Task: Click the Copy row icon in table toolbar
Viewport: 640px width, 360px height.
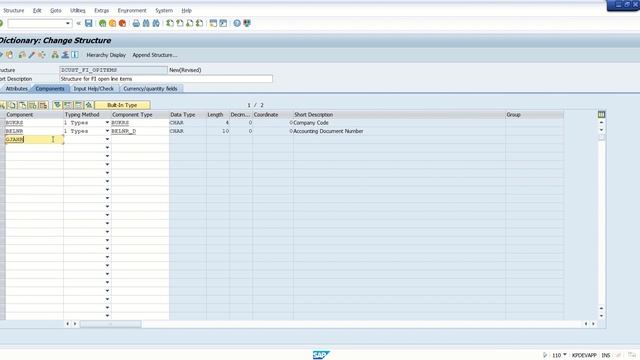Action: point(13,105)
